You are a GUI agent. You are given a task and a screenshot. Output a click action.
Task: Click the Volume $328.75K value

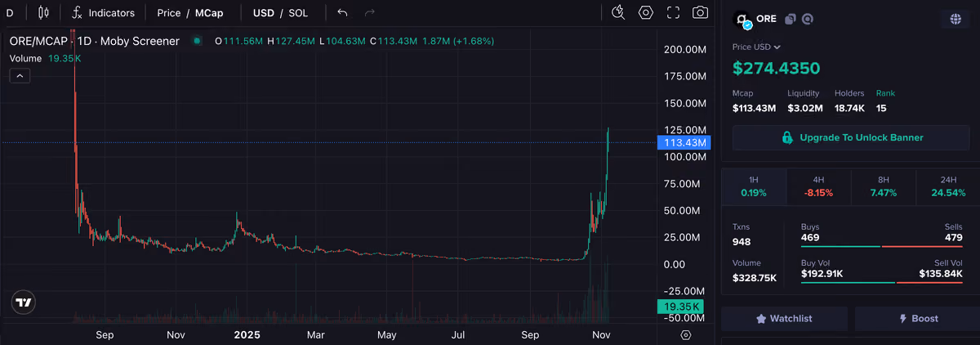coord(755,278)
